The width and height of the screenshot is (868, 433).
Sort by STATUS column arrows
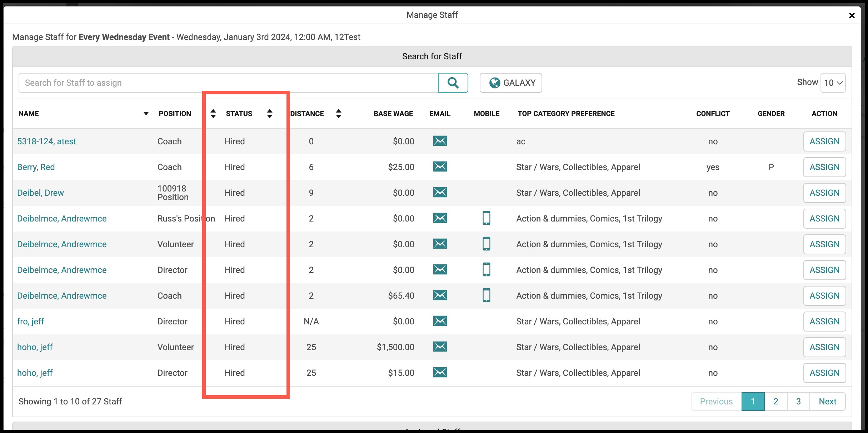(270, 114)
